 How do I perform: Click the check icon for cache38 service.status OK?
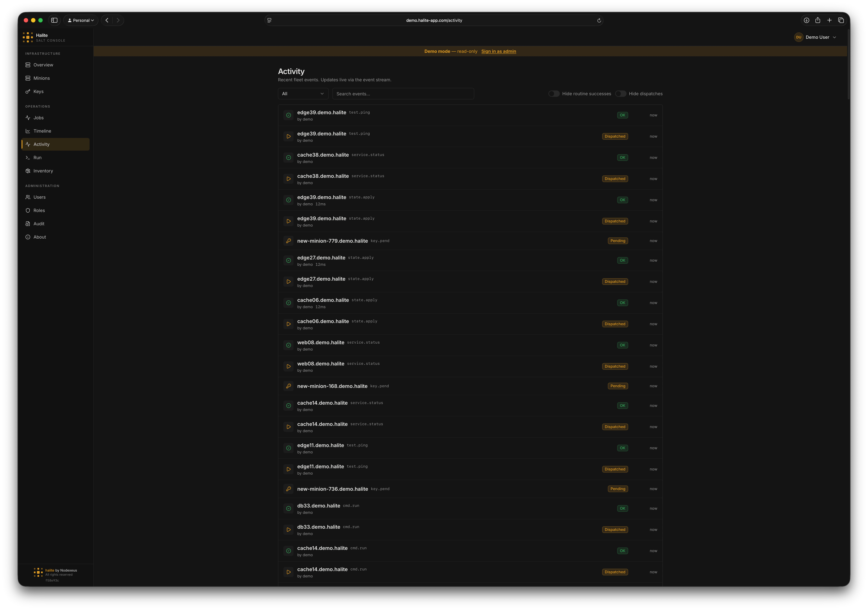(288, 158)
